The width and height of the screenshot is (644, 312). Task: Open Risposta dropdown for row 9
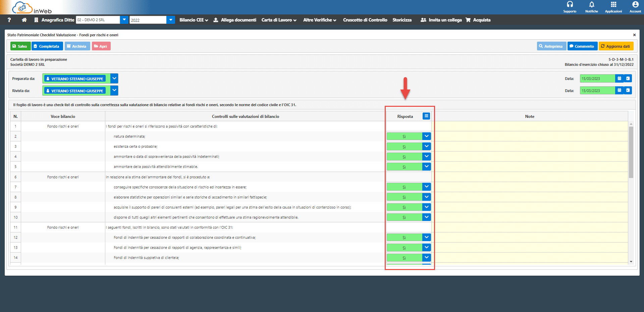426,207
